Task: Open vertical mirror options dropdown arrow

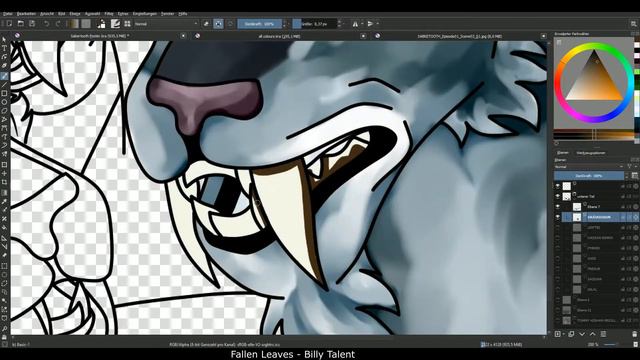Action: click(x=377, y=24)
